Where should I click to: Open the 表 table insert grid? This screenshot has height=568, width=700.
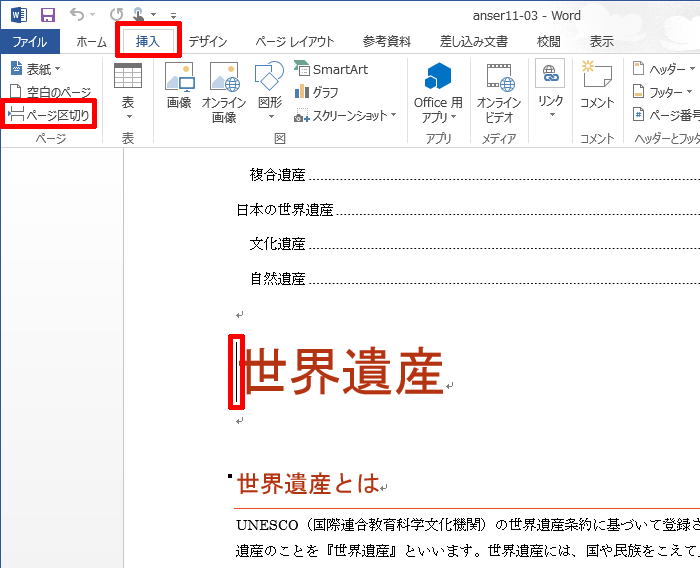[x=128, y=92]
